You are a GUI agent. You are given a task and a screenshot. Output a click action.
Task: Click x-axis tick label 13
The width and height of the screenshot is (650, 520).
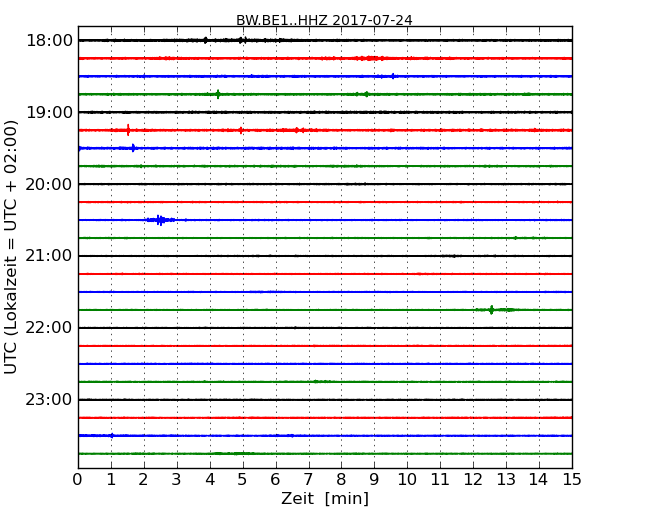(506, 480)
